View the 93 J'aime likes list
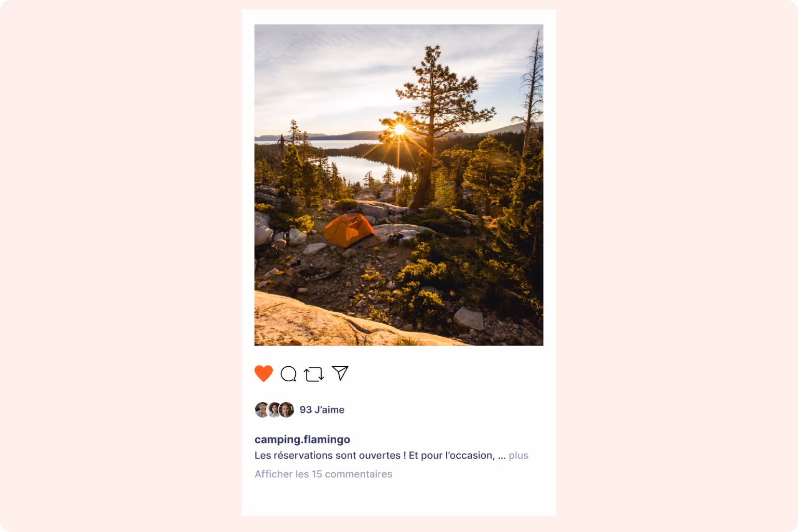Screen dimensions: 798x532 pos(322,410)
